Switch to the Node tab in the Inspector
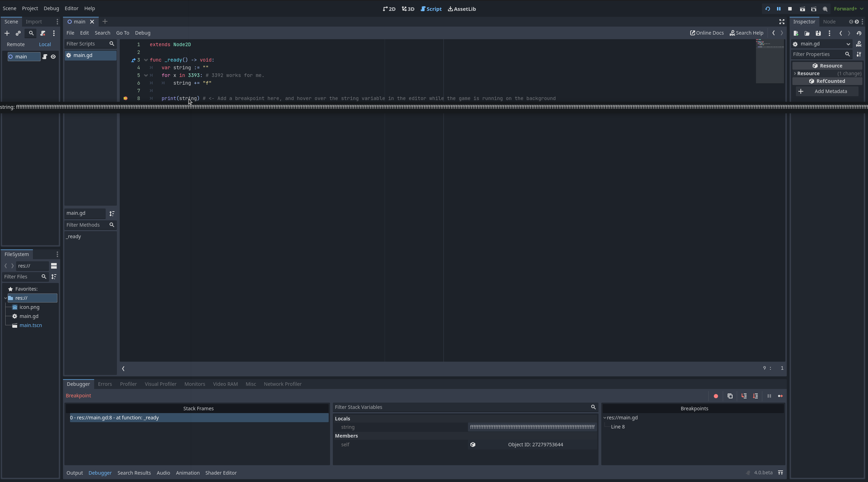This screenshot has height=482, width=868. (829, 22)
